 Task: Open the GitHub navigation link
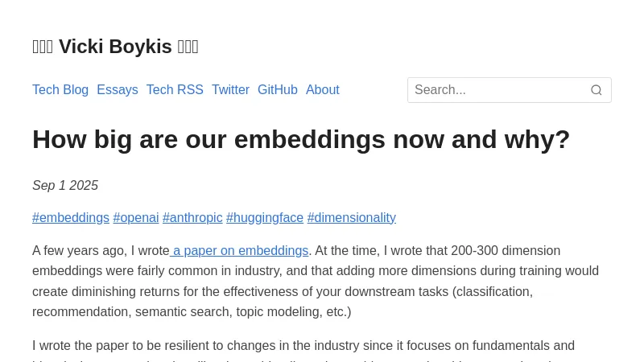(x=278, y=90)
